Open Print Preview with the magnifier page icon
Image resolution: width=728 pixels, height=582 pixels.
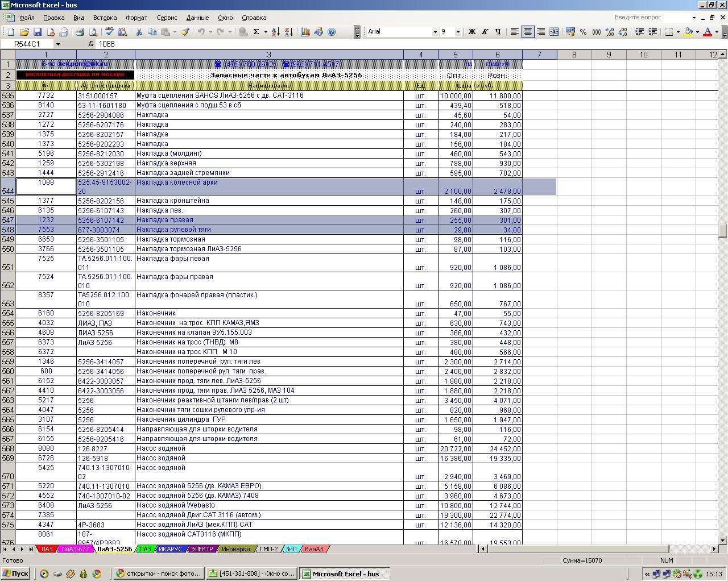coord(93,32)
